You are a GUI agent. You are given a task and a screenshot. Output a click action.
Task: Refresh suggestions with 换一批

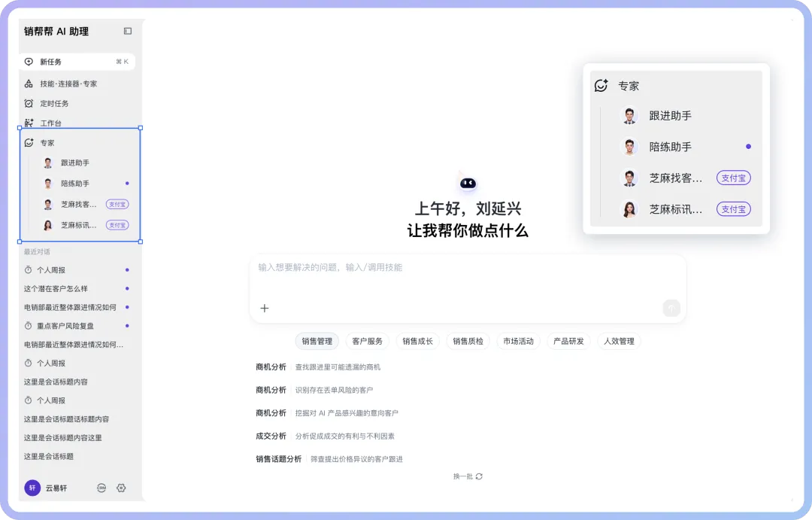468,476
